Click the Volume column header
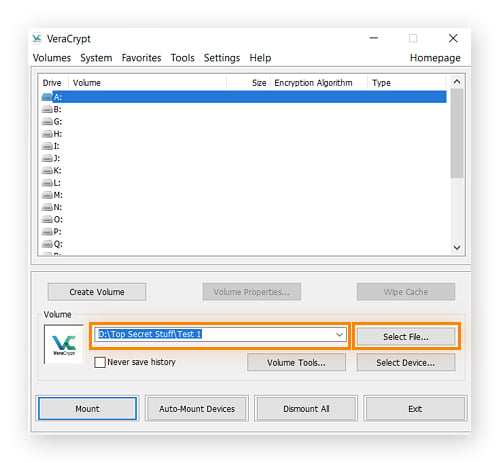Image resolution: width=499 pixels, height=463 pixels. [x=147, y=83]
